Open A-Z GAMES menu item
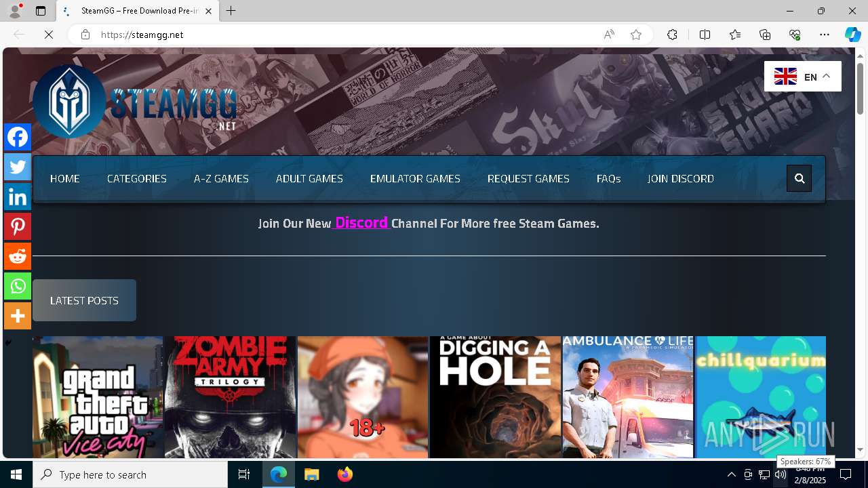The image size is (868, 488). pos(221,178)
